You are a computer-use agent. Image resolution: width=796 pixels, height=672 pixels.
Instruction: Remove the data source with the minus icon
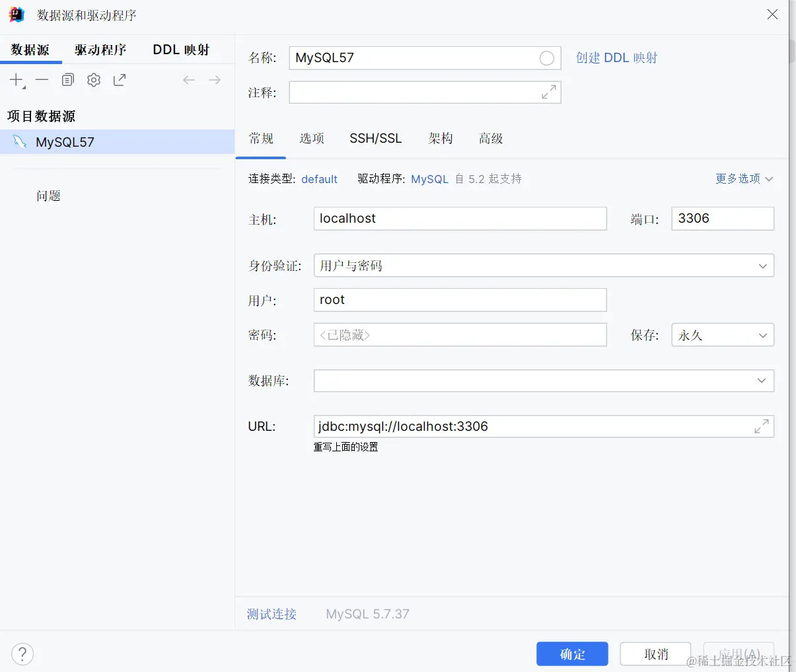tap(42, 80)
